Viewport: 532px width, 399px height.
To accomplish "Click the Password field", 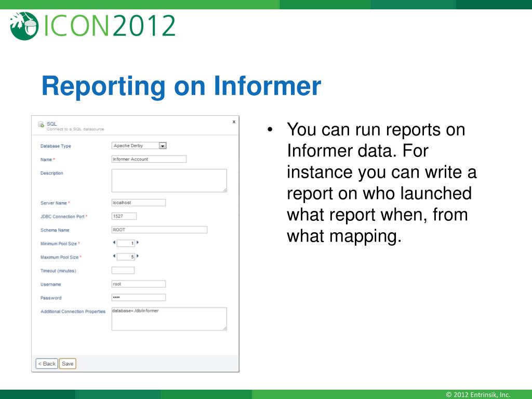I will [x=138, y=298].
